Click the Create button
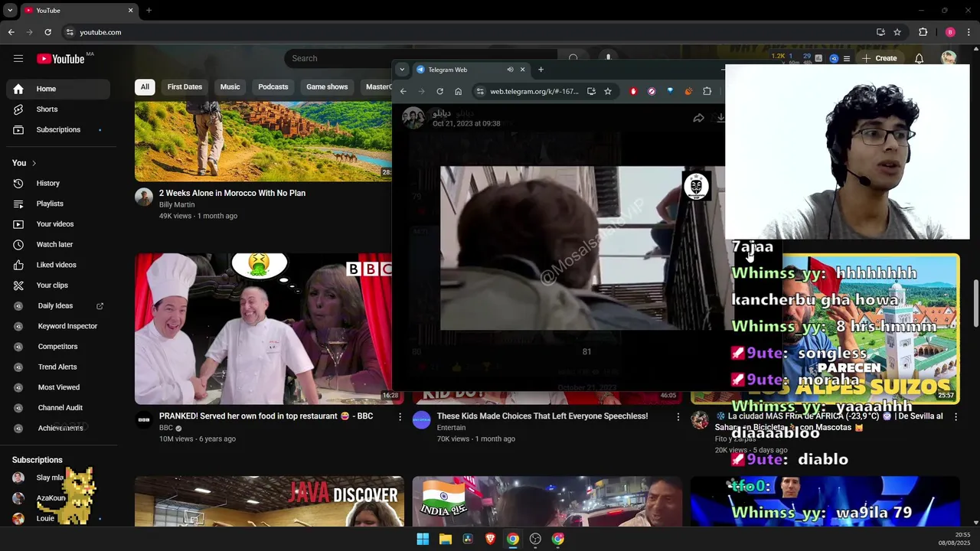Viewport: 980px width, 551px height. click(879, 58)
